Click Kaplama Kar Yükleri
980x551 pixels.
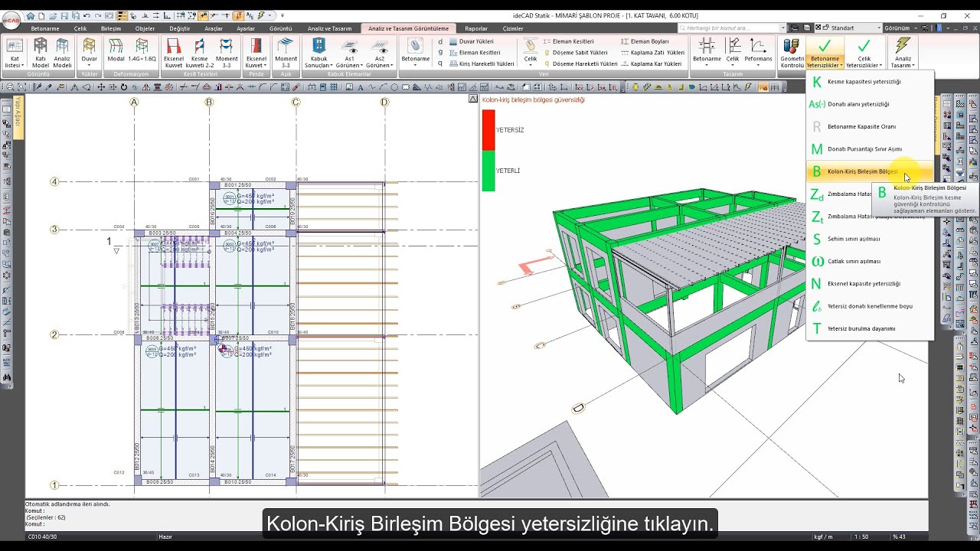tap(651, 64)
